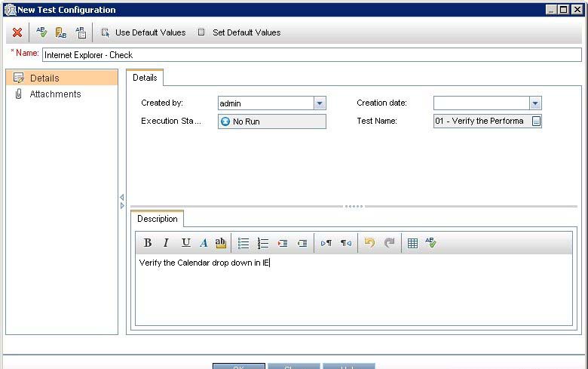Toggle underline formatting in description
This screenshot has height=369, width=588.
[x=185, y=243]
